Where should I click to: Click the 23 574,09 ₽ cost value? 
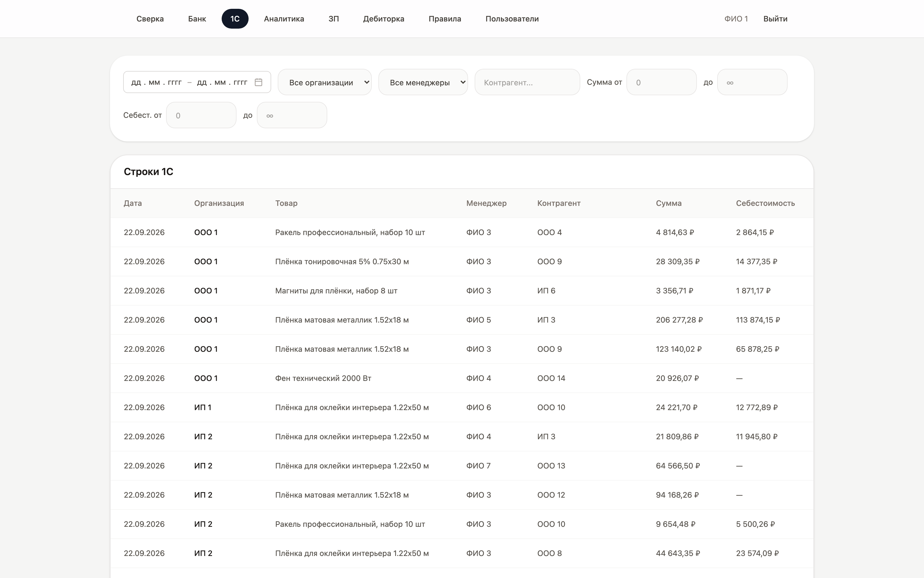tap(758, 554)
